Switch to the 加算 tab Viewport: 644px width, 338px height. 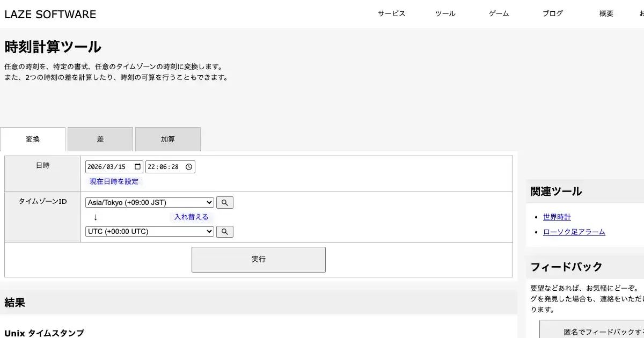(168, 139)
